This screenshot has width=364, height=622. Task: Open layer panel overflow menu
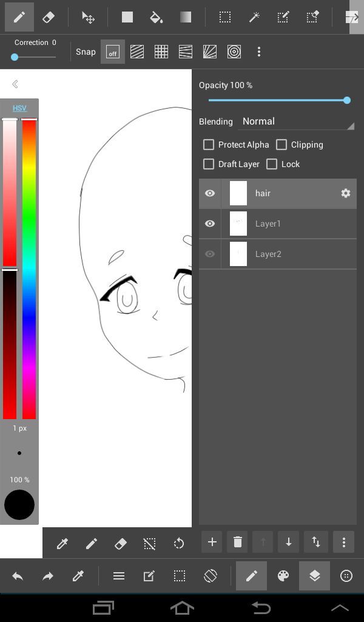(x=344, y=542)
